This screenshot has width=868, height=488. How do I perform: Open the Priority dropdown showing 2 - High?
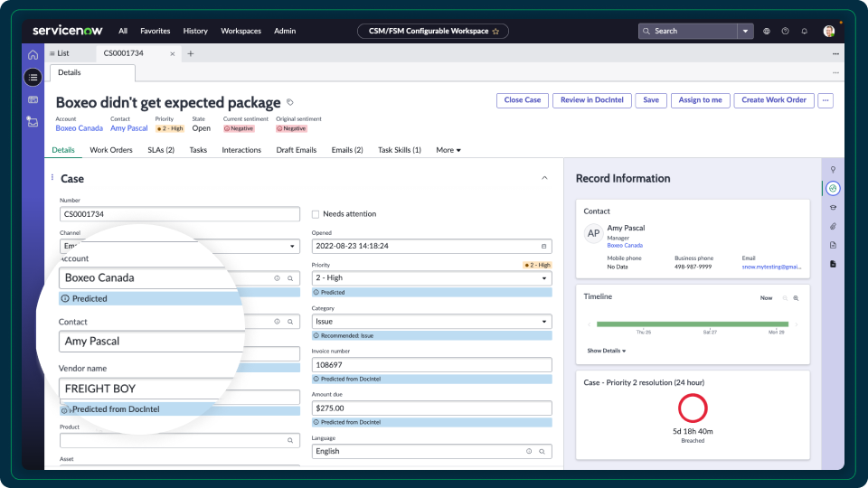pos(430,278)
